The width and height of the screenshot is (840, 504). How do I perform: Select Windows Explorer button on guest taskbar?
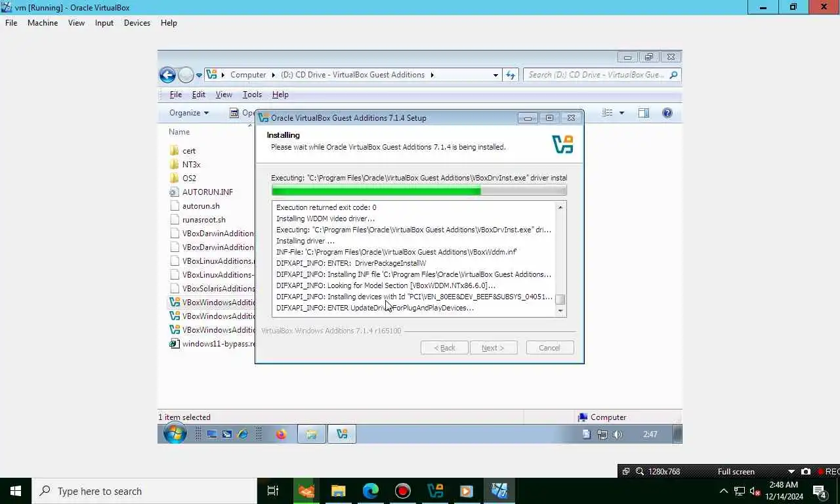tap(312, 434)
